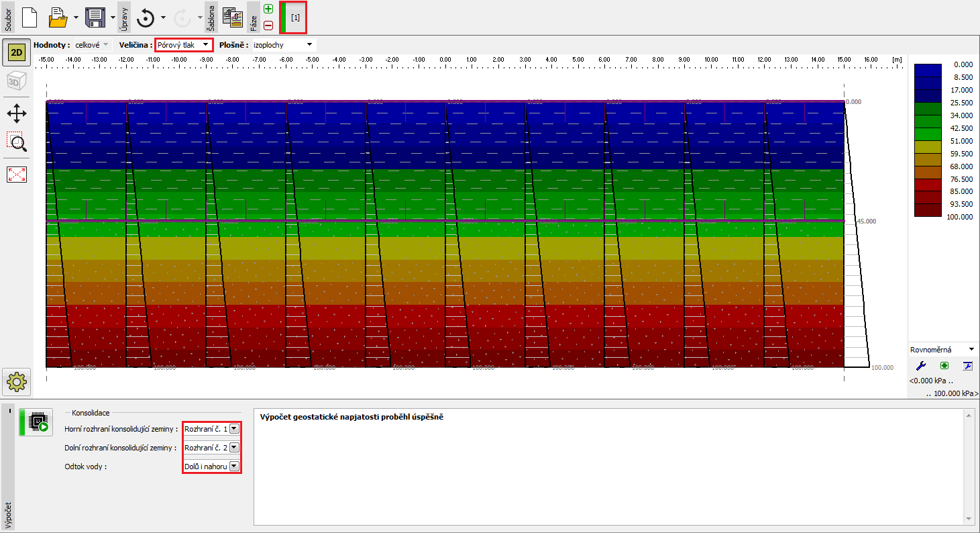The image size is (980, 533).
Task: Click the vertical Soubor label
Action: tap(9, 18)
